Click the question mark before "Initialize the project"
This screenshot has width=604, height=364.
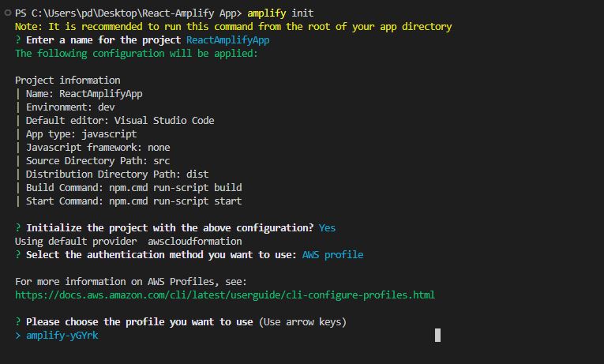(18, 227)
